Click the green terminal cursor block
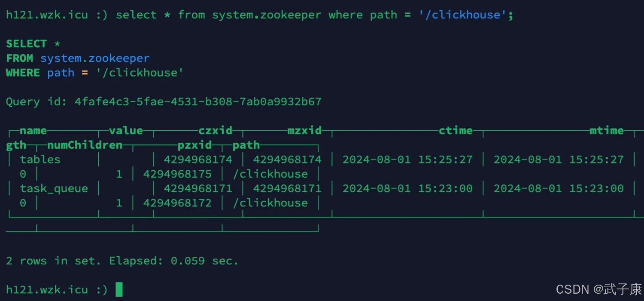Screen dimensions: 644x301 click(x=119, y=289)
